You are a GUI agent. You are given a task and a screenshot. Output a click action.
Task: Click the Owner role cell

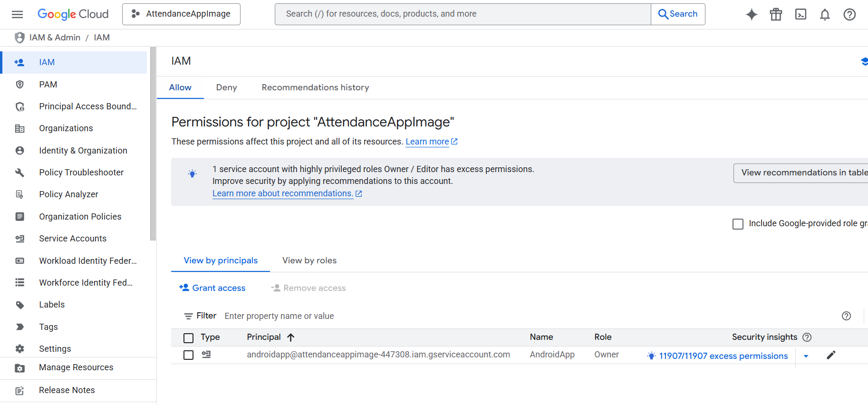[x=607, y=355]
